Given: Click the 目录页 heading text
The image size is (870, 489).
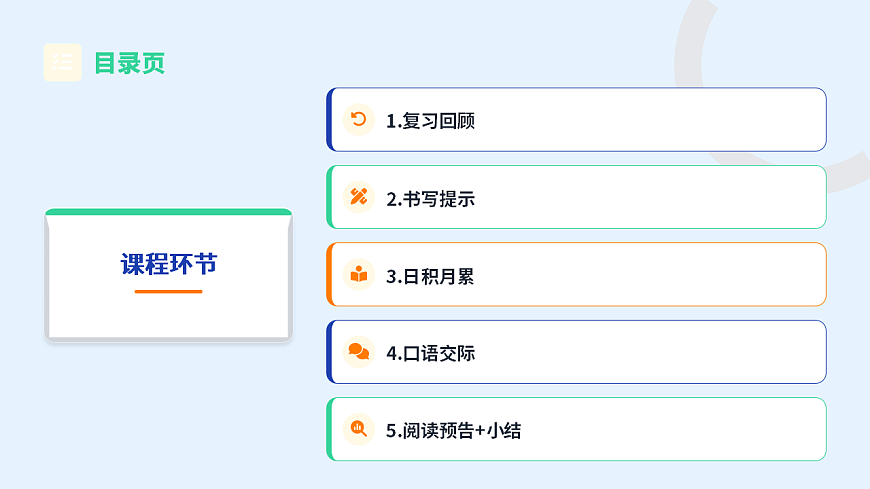Looking at the screenshot, I should click(x=129, y=63).
